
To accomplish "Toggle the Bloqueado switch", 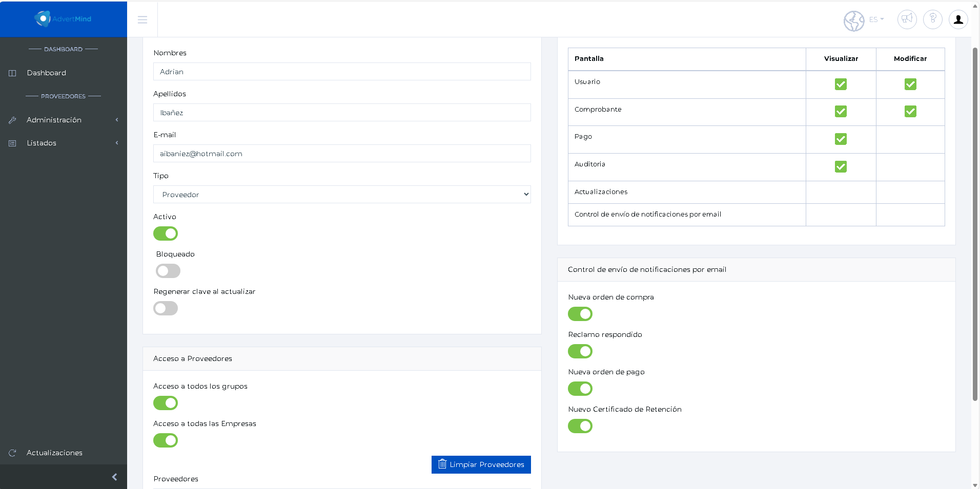I will point(168,271).
